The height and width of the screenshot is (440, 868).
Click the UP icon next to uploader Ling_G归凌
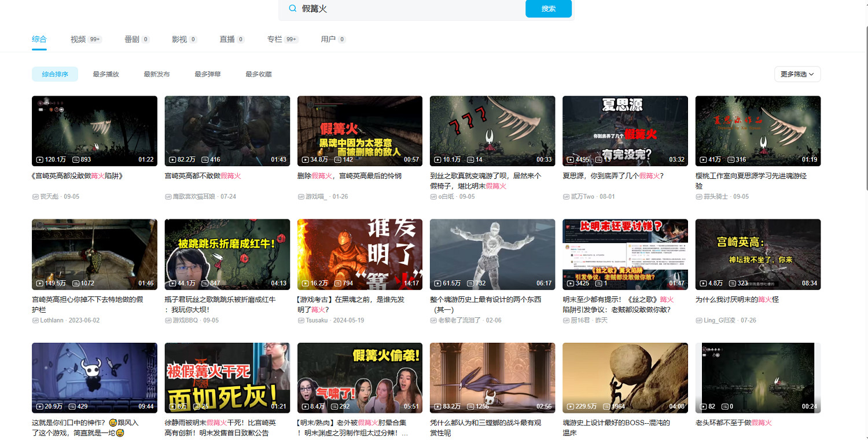tap(698, 320)
